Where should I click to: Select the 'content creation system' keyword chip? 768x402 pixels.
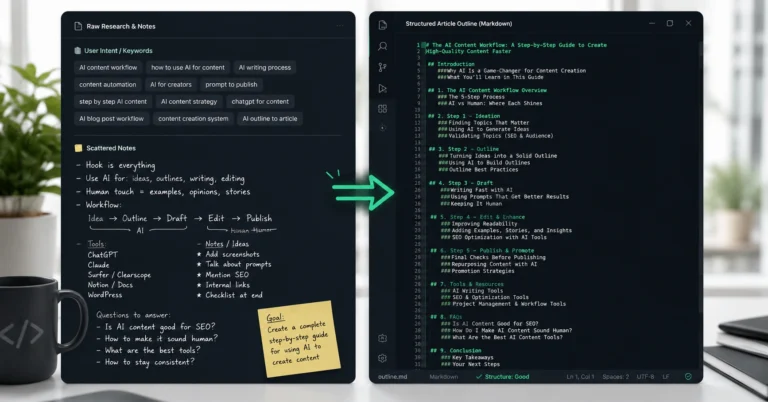pos(193,119)
